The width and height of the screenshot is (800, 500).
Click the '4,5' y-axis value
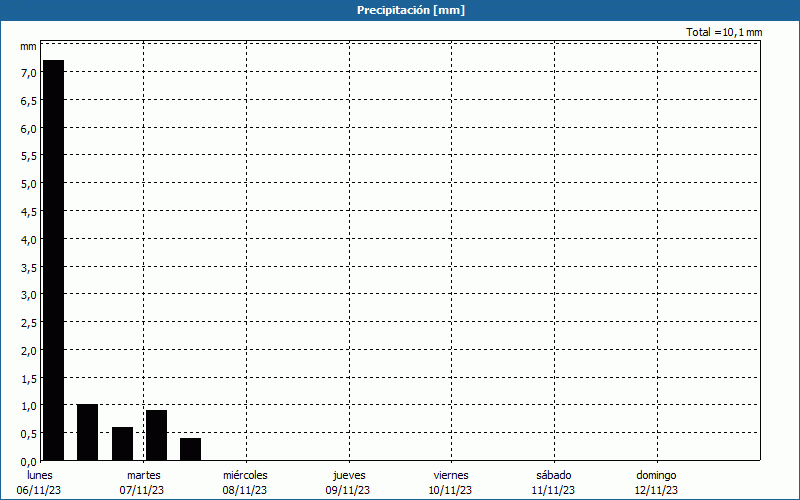(29, 212)
